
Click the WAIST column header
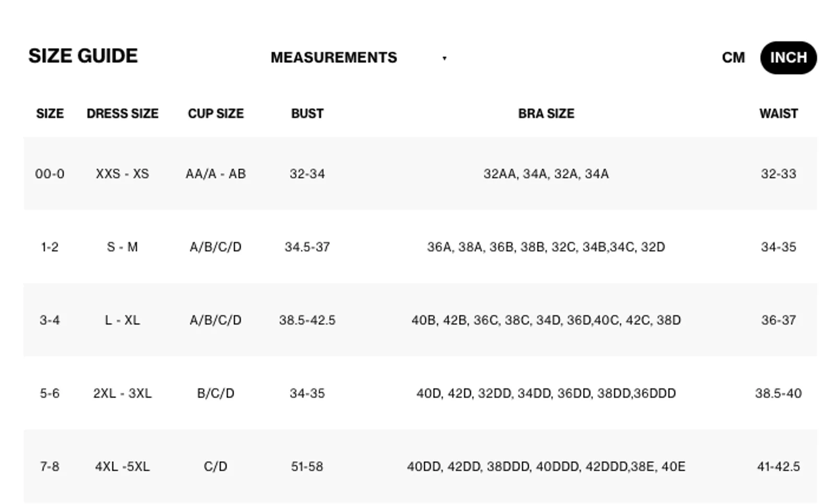pyautogui.click(x=779, y=113)
